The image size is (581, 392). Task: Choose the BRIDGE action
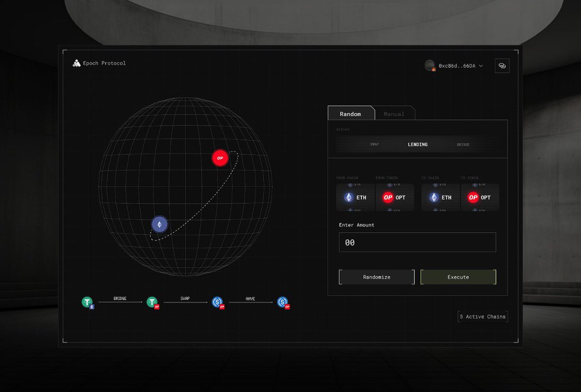tap(463, 145)
